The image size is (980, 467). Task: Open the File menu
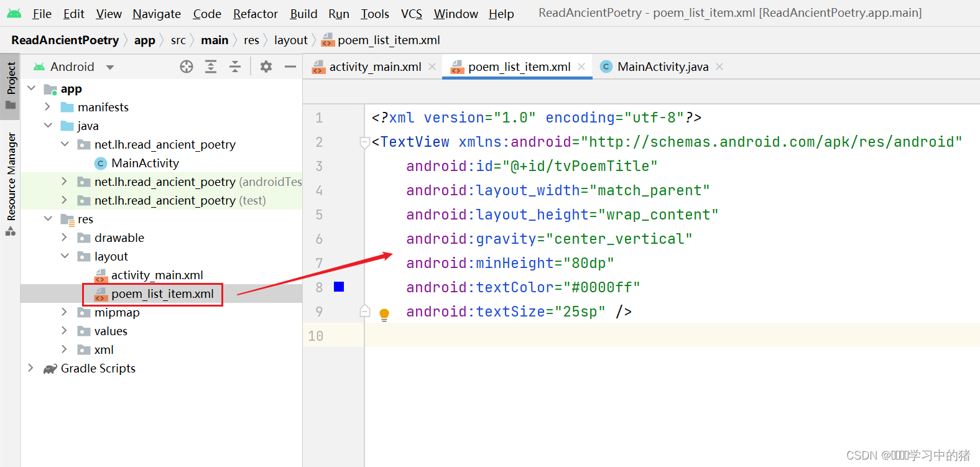click(42, 14)
